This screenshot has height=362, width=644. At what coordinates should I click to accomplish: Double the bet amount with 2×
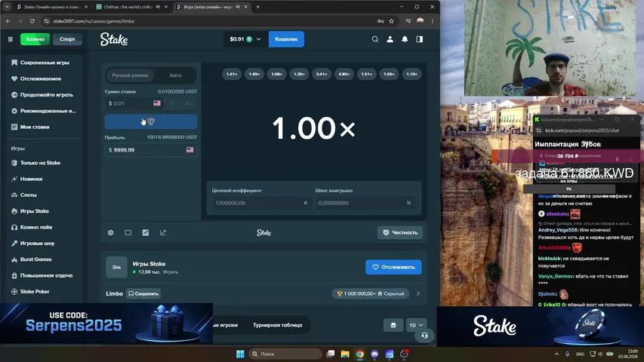tap(188, 103)
